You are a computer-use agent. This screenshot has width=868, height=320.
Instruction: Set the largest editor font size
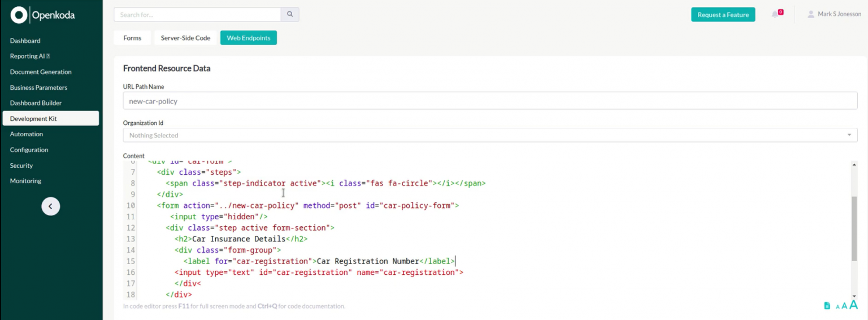pos(853,305)
